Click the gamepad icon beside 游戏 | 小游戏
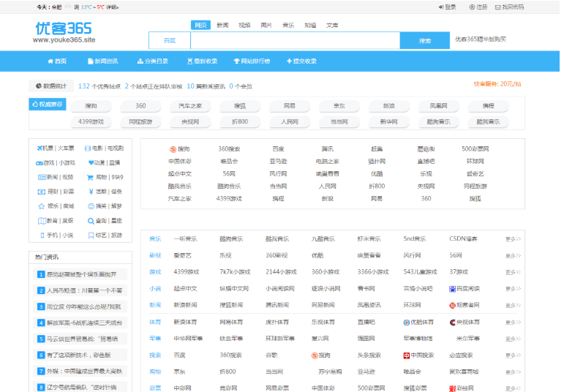The width and height of the screenshot is (564, 392). [40, 163]
